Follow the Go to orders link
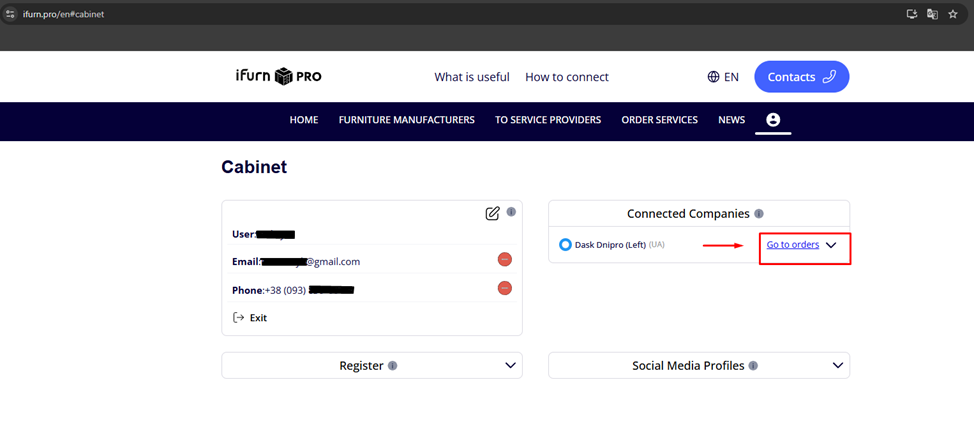 click(x=793, y=245)
